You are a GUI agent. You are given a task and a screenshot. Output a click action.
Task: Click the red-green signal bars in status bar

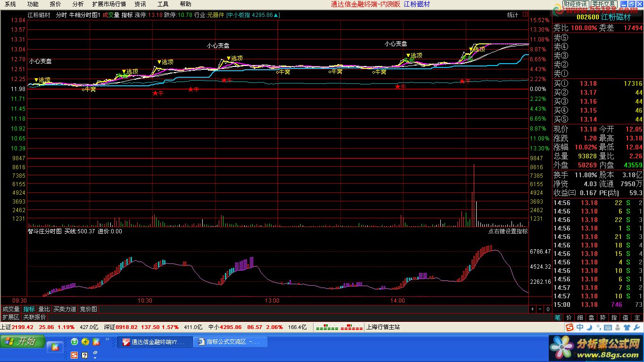click(339, 327)
